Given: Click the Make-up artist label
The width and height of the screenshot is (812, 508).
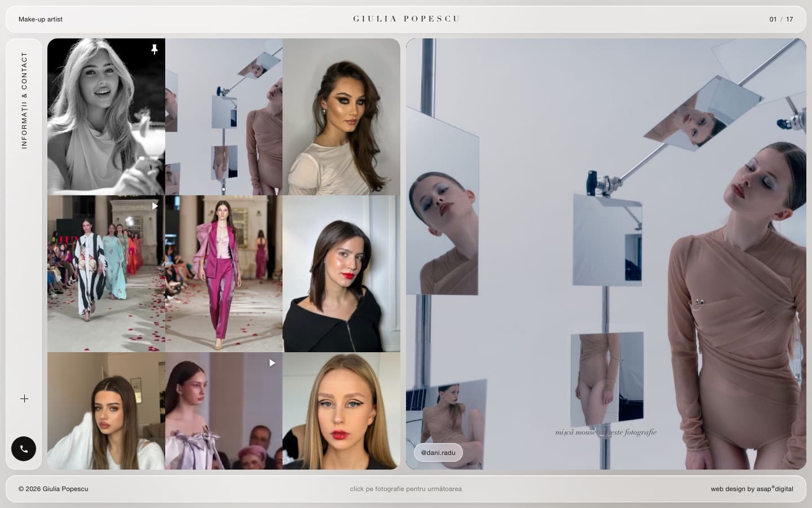Looking at the screenshot, I should pos(41,19).
